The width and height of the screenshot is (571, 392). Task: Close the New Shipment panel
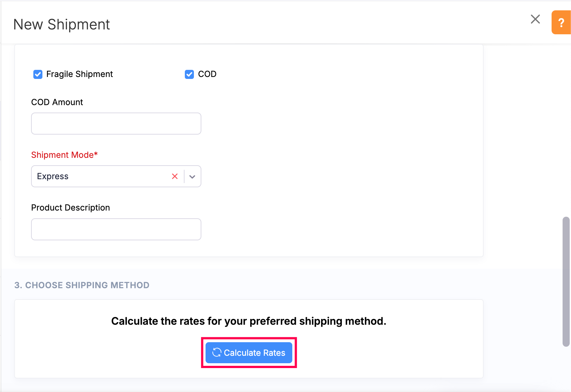tap(535, 19)
